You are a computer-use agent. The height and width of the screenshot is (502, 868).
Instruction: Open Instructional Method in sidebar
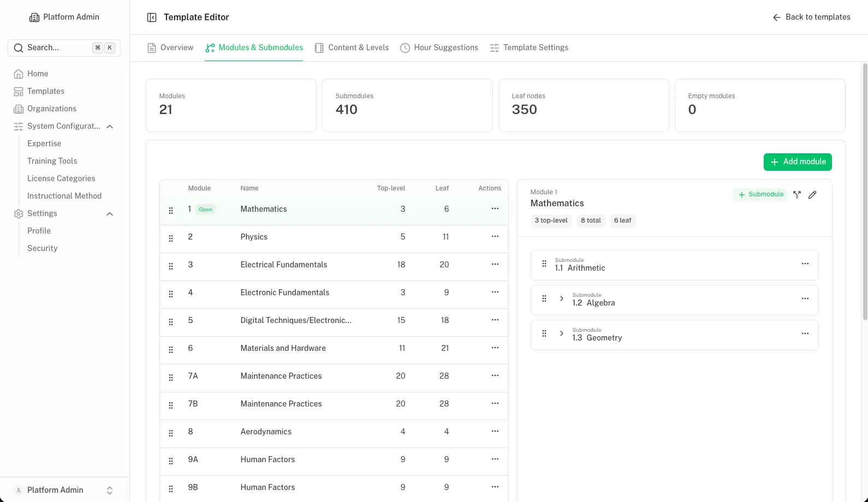click(x=64, y=196)
